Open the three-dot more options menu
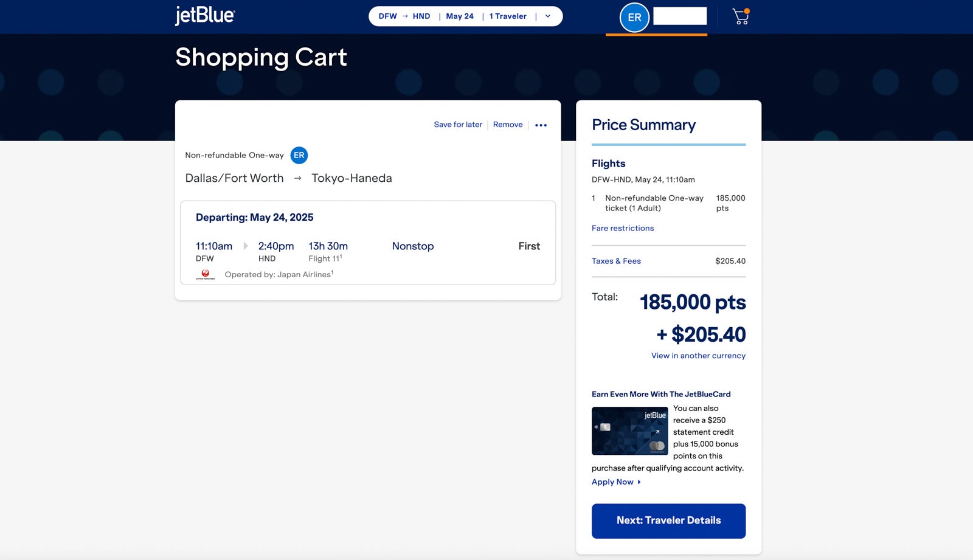 click(x=541, y=125)
